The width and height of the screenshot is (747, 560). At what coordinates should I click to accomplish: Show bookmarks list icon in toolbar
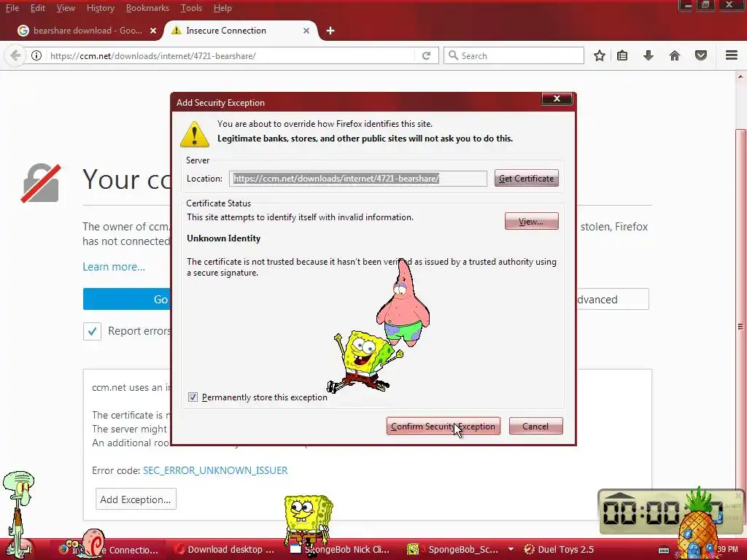(x=622, y=55)
